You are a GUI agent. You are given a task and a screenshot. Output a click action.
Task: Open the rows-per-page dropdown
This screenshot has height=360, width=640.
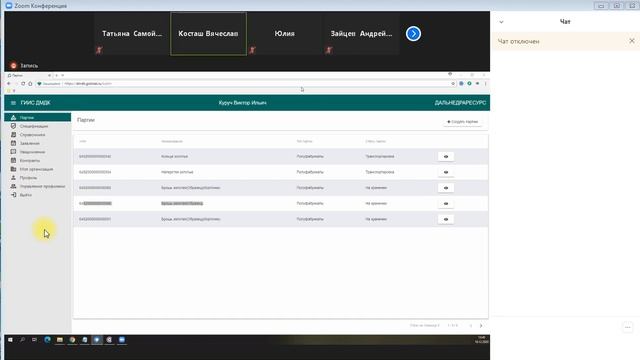[x=424, y=326]
